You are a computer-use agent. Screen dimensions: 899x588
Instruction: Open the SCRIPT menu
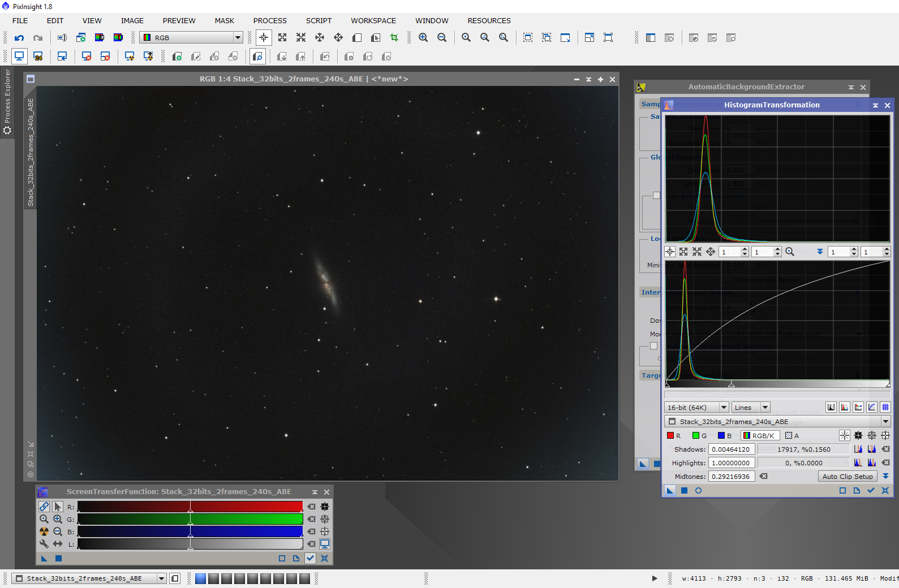coord(319,21)
